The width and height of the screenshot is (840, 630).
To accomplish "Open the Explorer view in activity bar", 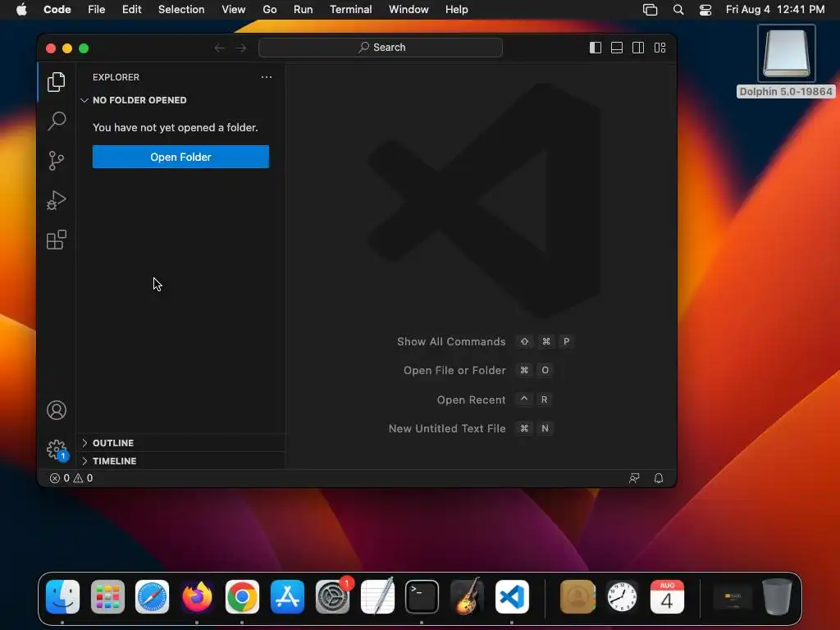I will pyautogui.click(x=57, y=82).
